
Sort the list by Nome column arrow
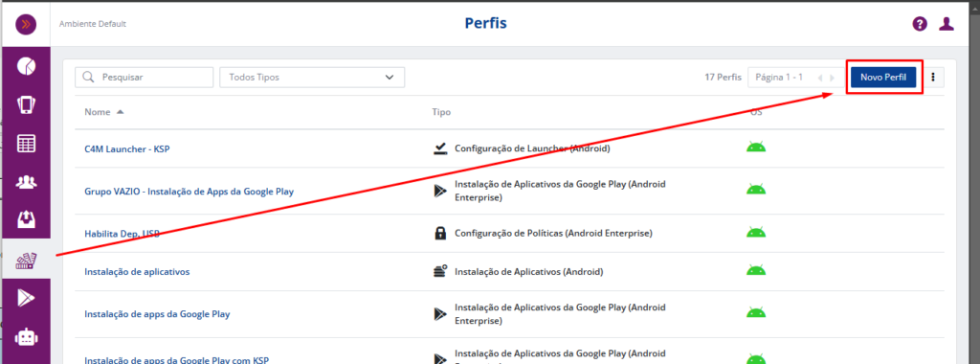coord(120,112)
